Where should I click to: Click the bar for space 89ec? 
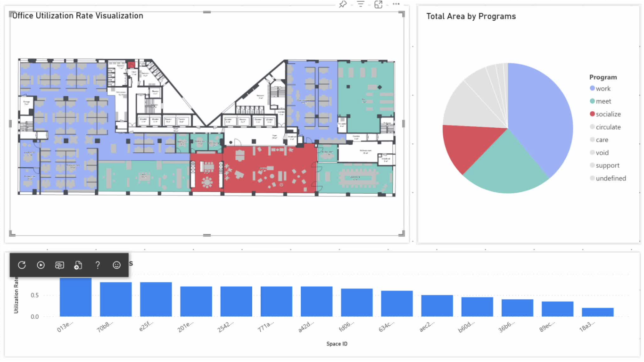pos(557,309)
